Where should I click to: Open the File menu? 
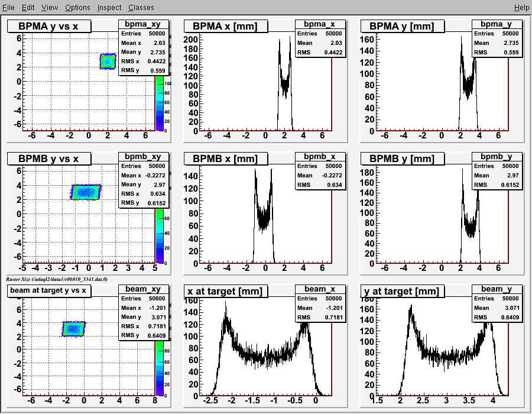pos(8,8)
